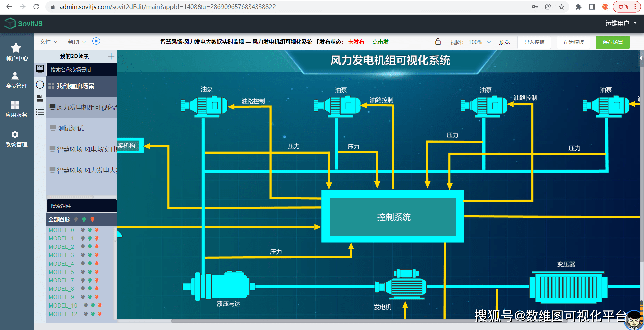644x330 pixels.
Task: Click the 会员管理 person icon
Action: [x=15, y=76]
